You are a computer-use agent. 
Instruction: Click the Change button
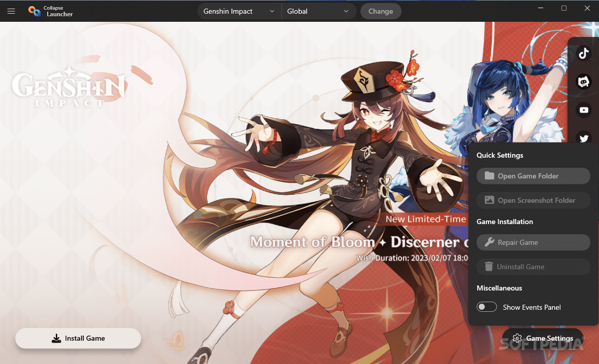pos(381,12)
